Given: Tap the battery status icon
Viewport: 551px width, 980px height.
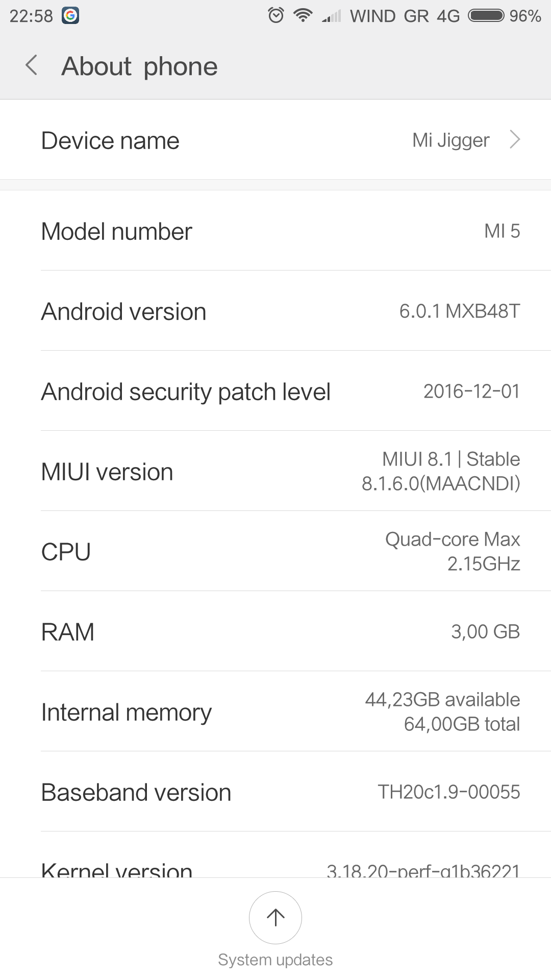Looking at the screenshot, I should point(486,16).
